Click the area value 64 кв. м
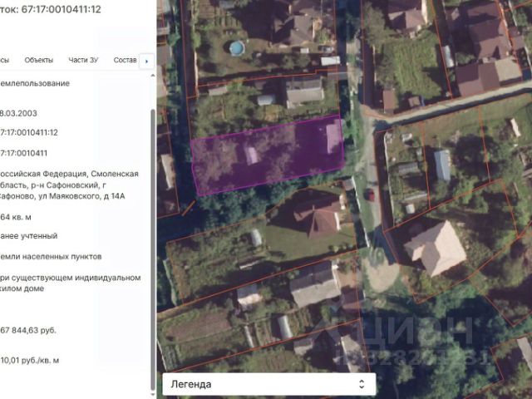 point(16,217)
